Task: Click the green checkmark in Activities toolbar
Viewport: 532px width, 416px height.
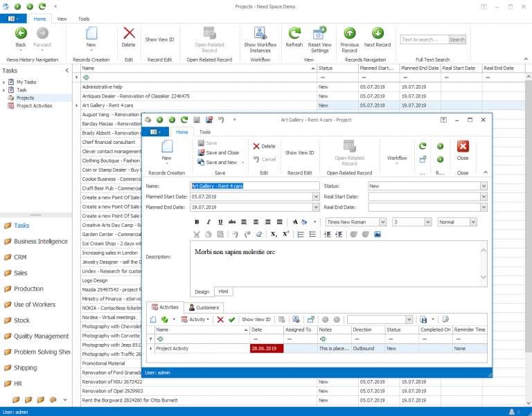Action: point(232,320)
